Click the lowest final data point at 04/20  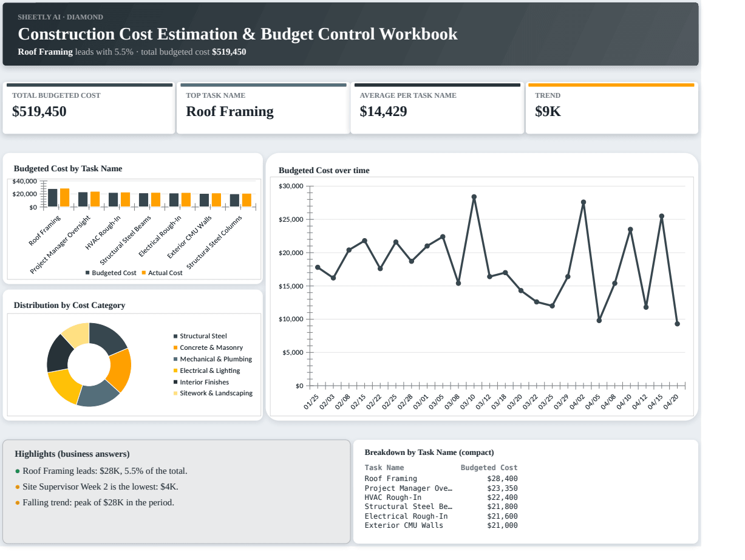677,324
